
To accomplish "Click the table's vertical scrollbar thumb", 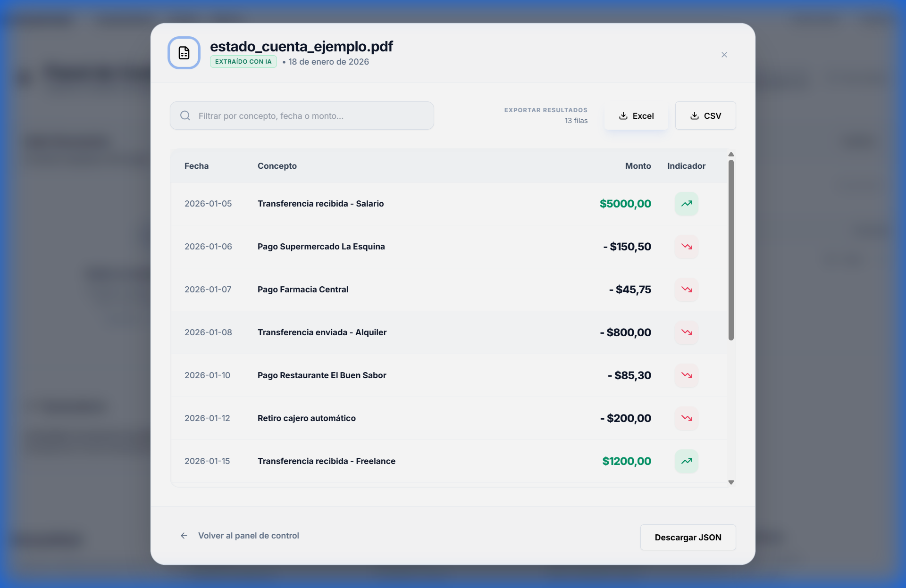I will pos(731,250).
